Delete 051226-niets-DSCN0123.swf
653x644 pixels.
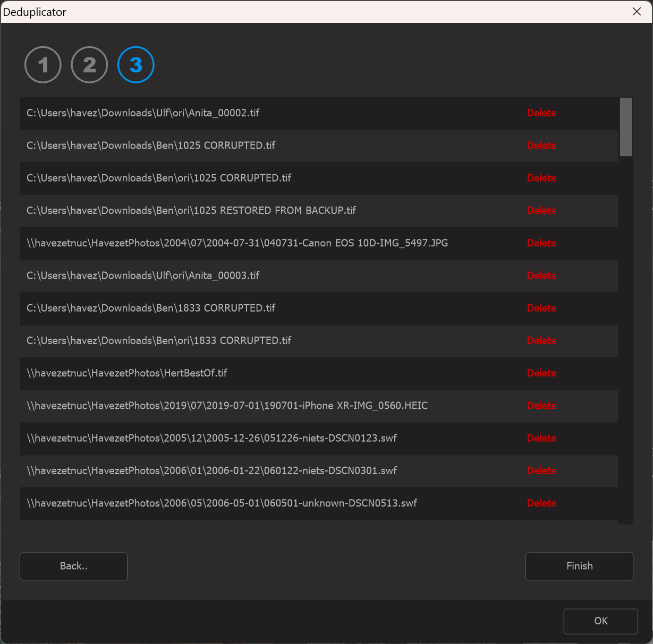541,438
